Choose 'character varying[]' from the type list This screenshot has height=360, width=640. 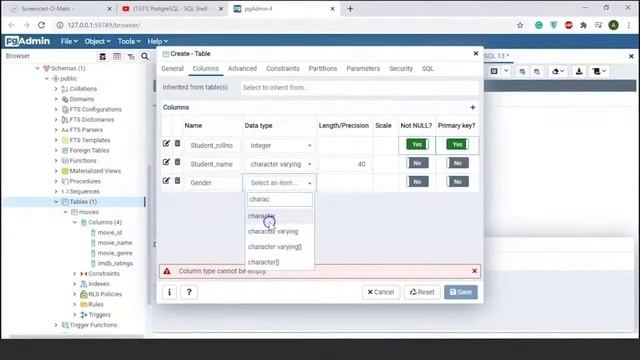click(x=280, y=247)
